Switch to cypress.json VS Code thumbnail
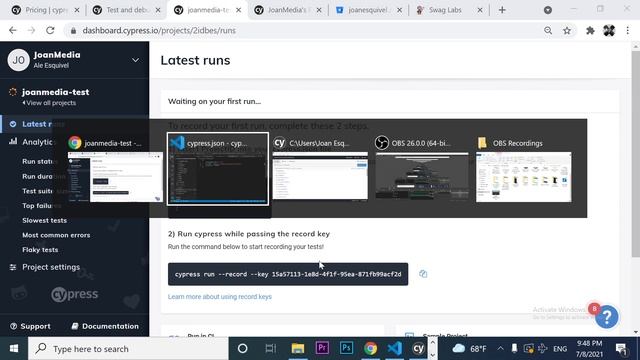 tap(218, 169)
